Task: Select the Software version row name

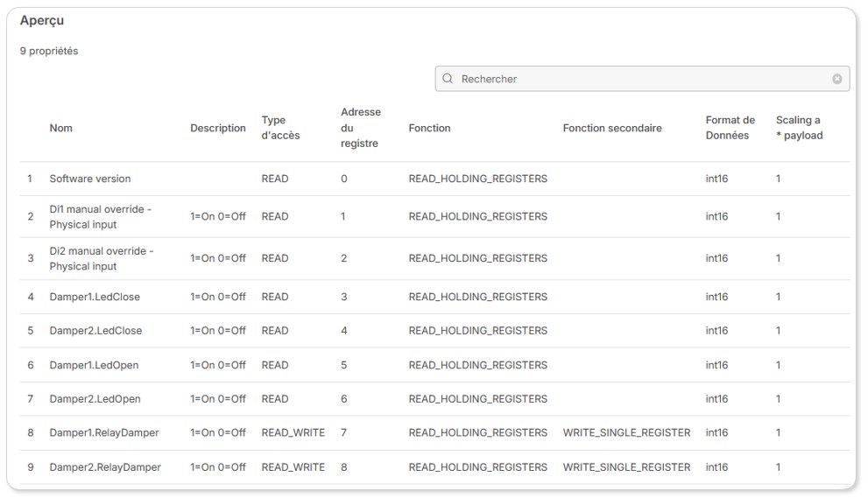Action: [90, 179]
